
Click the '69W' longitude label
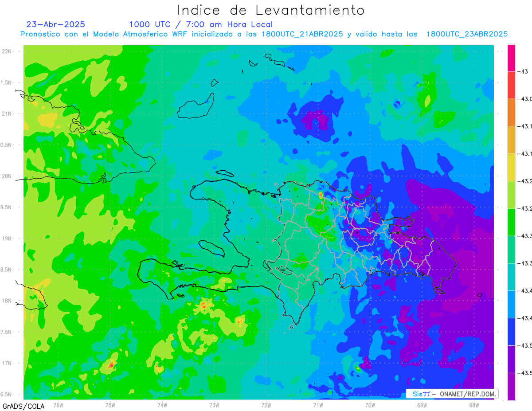tap(422, 405)
